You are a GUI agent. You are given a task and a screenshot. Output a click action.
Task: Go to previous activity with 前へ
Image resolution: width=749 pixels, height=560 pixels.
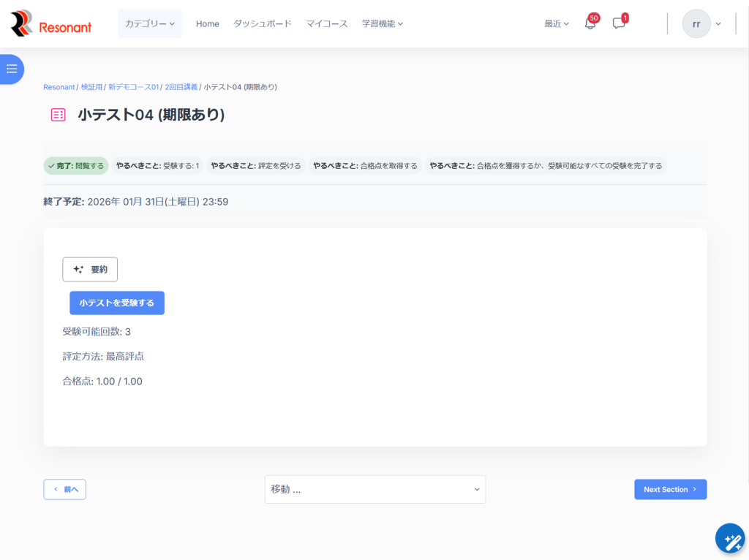click(x=65, y=489)
